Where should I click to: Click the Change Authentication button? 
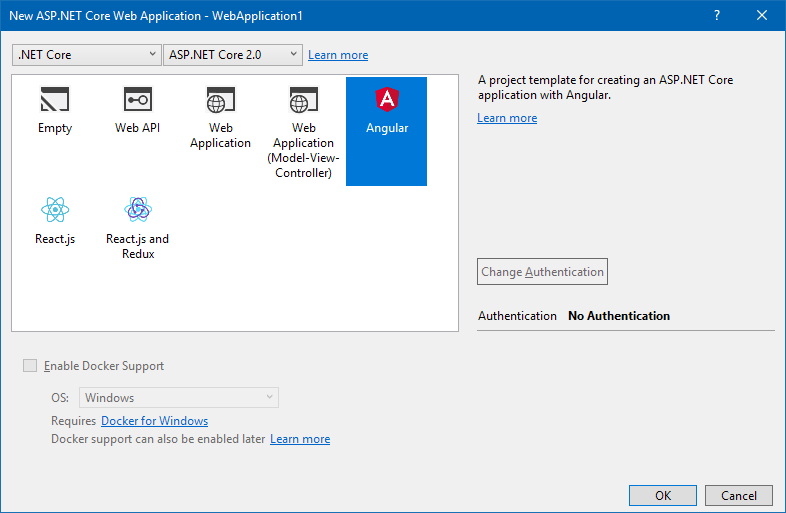542,271
